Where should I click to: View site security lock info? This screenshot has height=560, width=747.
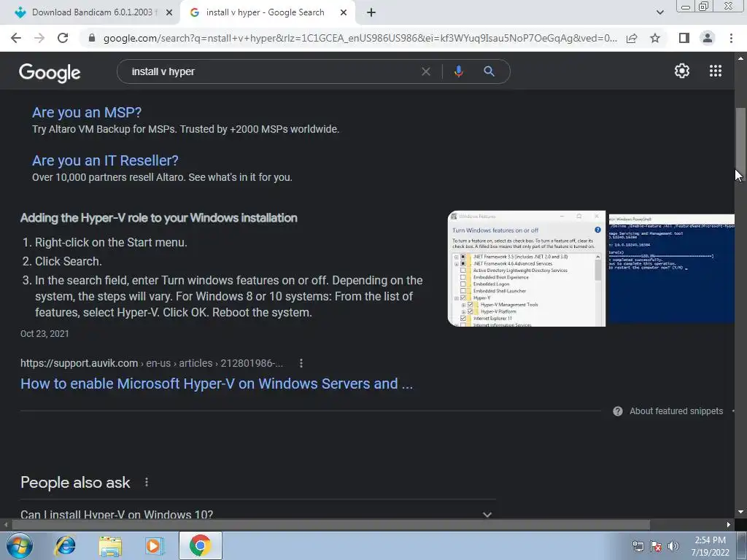[93, 38]
